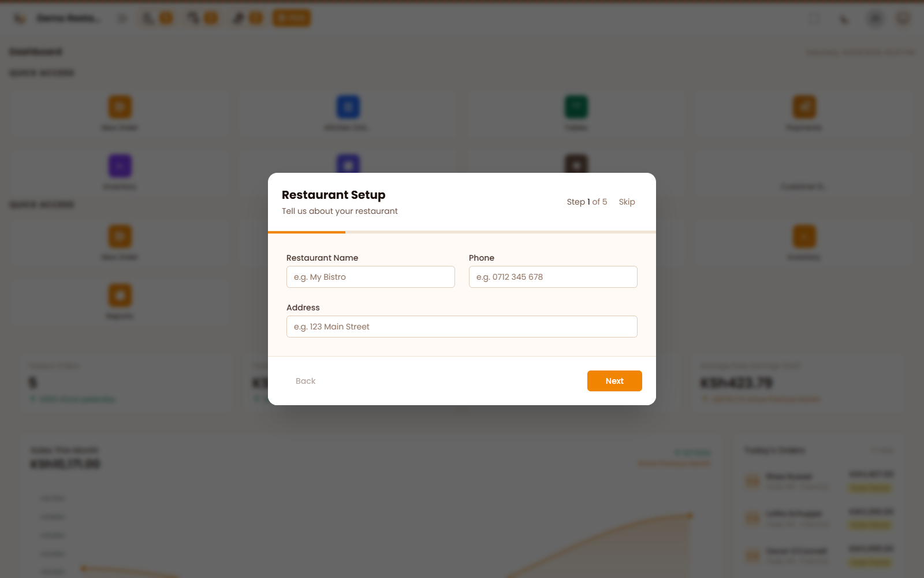Click the orange Next button
Screen dimensions: 924x578
614,381
